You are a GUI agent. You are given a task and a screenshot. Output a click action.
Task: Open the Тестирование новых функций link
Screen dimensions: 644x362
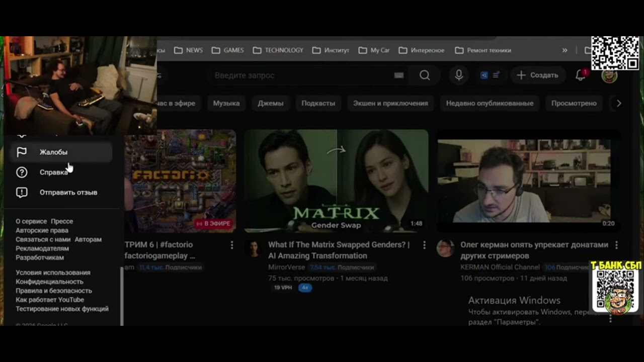point(62,309)
